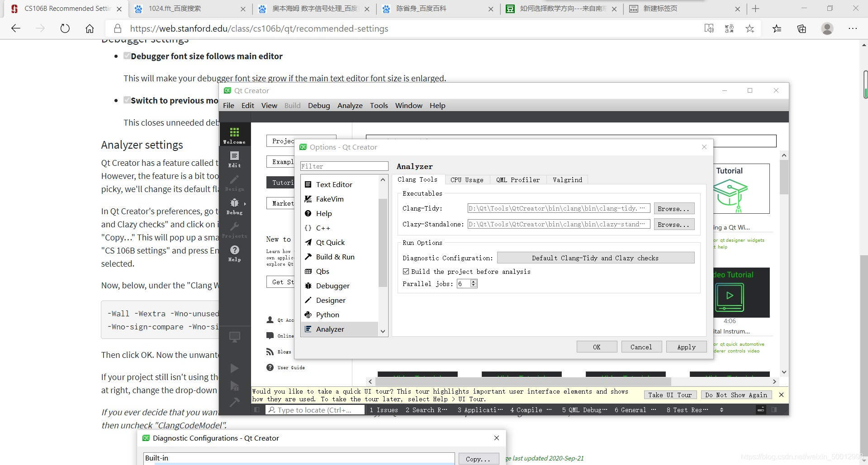The width and height of the screenshot is (868, 465).
Task: Browse for Clazy-Standalone executable
Action: (674, 224)
